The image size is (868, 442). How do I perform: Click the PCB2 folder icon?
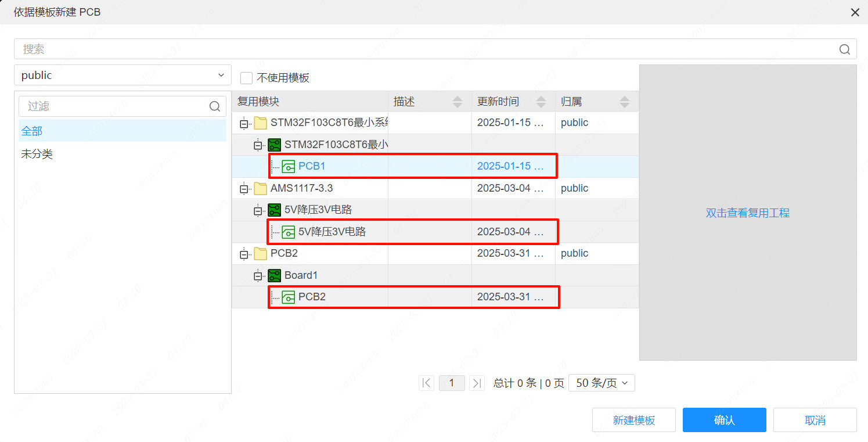[x=260, y=253]
